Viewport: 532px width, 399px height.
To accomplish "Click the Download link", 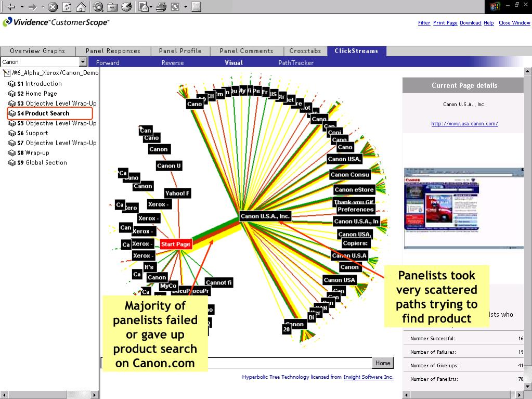I will pos(470,23).
